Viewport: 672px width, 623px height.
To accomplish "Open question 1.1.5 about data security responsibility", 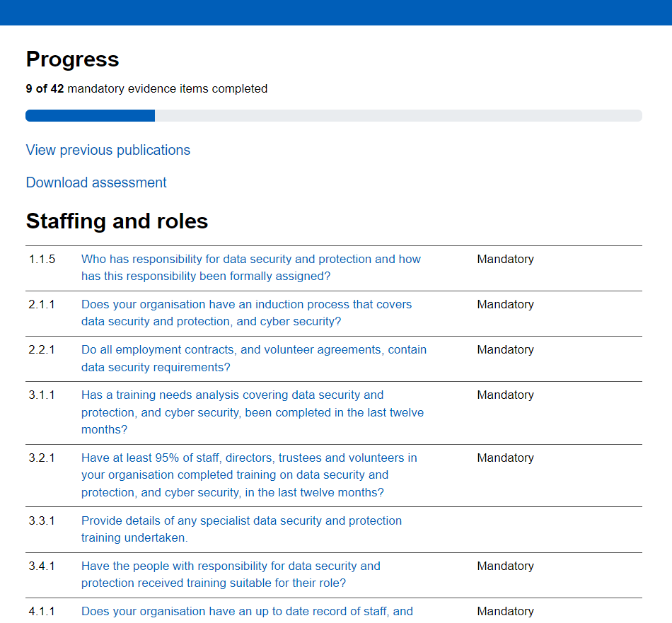I will (250, 267).
